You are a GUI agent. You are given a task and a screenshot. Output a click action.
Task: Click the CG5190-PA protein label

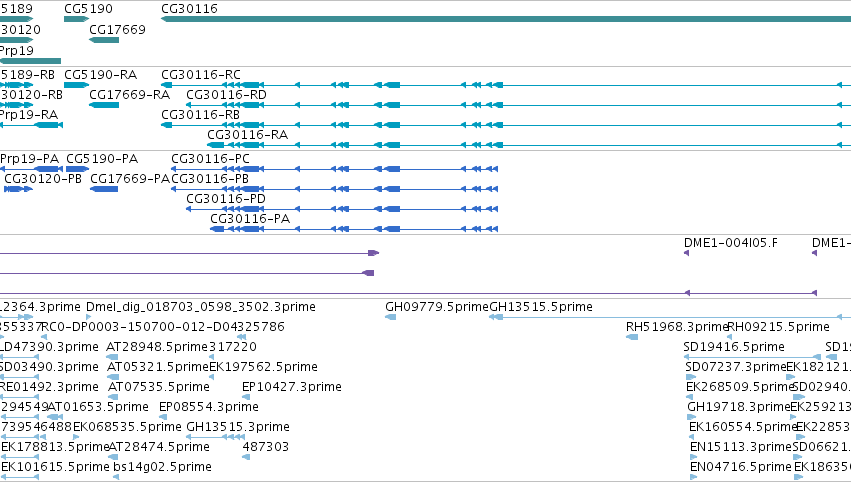[102, 158]
